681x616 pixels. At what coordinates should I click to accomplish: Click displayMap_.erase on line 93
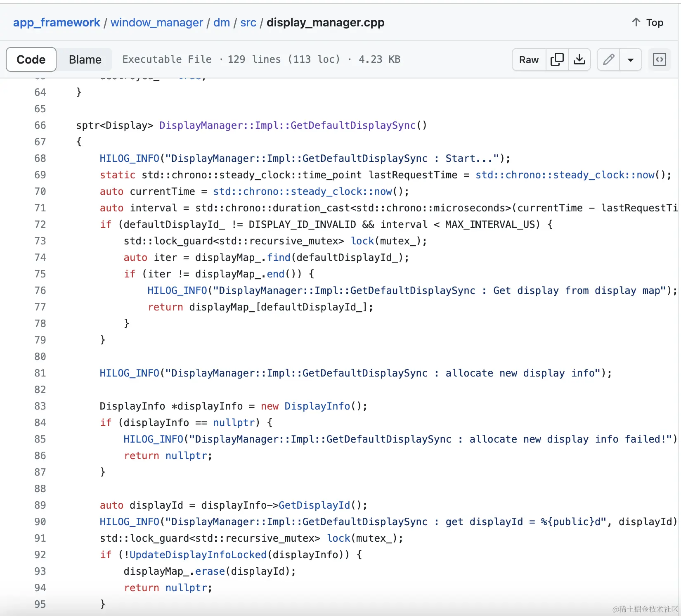point(174,571)
